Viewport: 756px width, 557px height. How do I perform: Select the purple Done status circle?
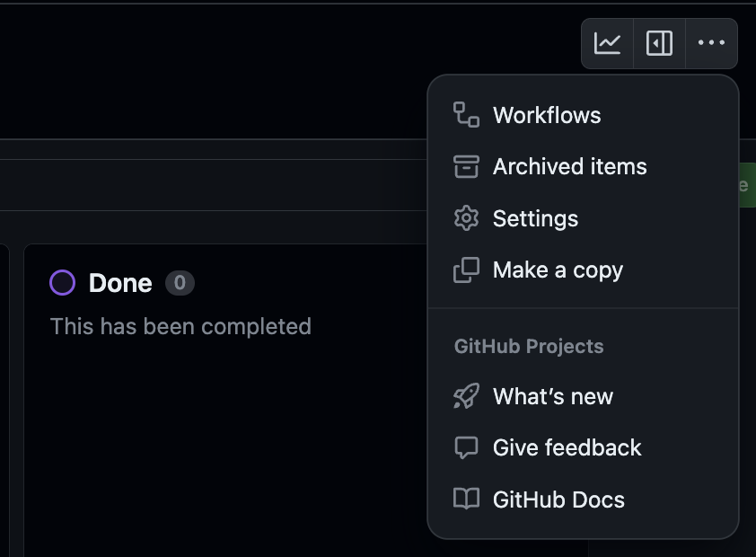(x=62, y=283)
